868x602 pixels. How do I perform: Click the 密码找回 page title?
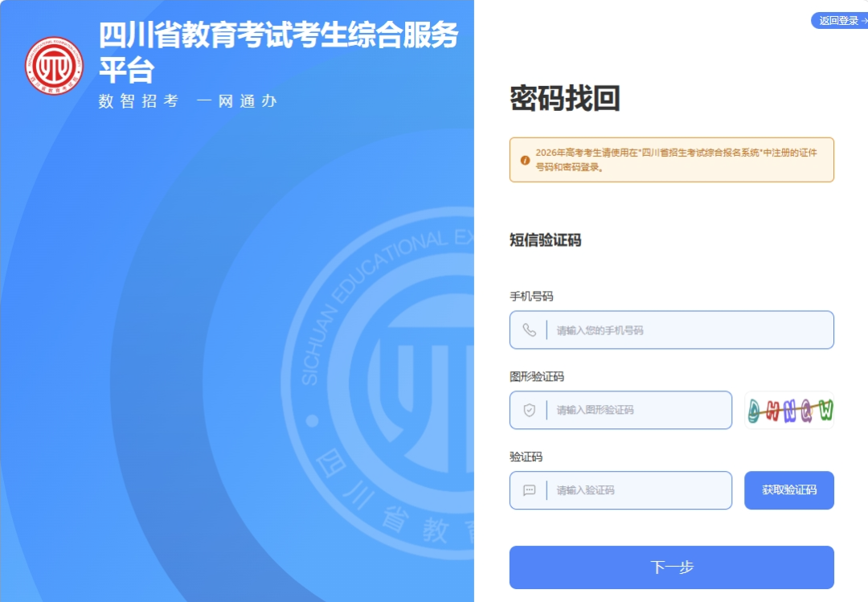click(x=565, y=98)
